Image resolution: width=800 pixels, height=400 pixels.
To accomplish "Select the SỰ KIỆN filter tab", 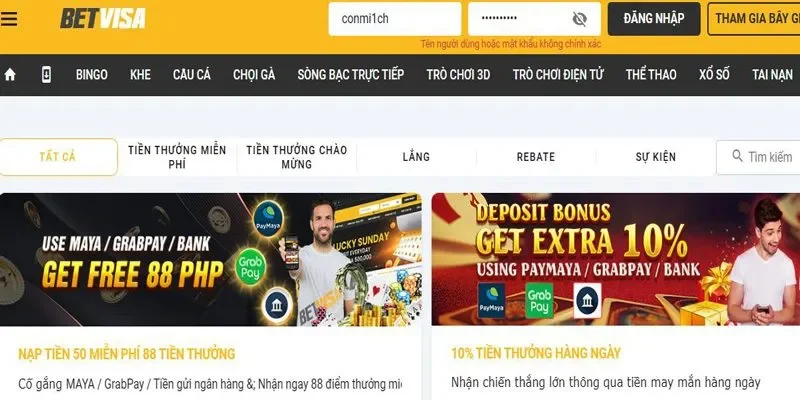I will (656, 157).
